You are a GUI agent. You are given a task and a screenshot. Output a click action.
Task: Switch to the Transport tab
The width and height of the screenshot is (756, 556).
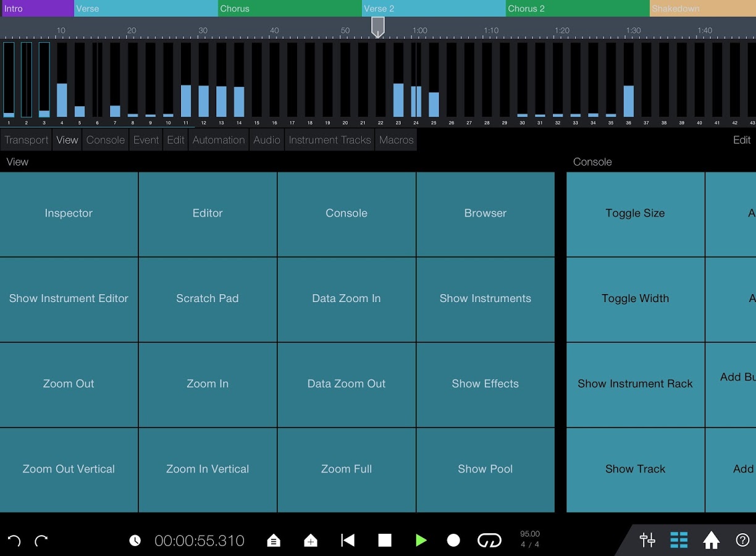[x=26, y=140]
